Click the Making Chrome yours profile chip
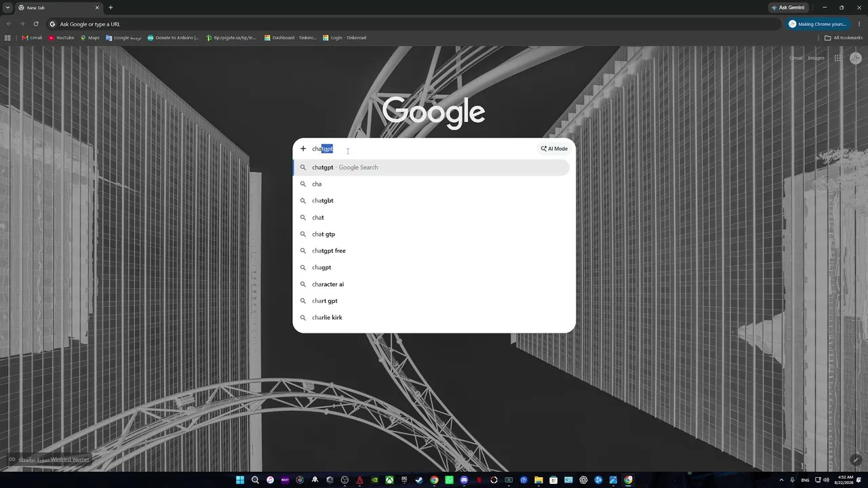 (x=817, y=24)
